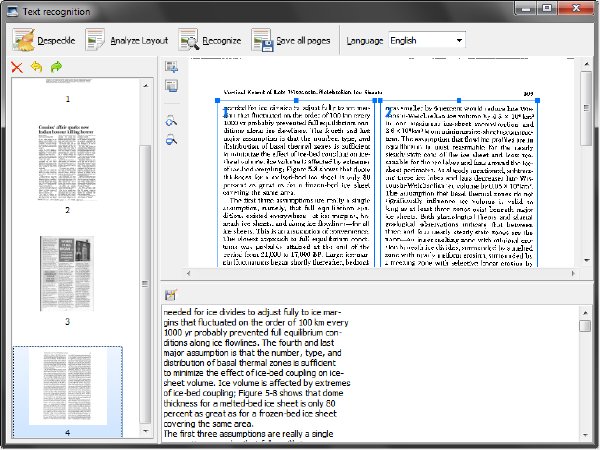Zoom out on the page preview
The height and width of the screenshot is (450, 600).
pos(171,140)
